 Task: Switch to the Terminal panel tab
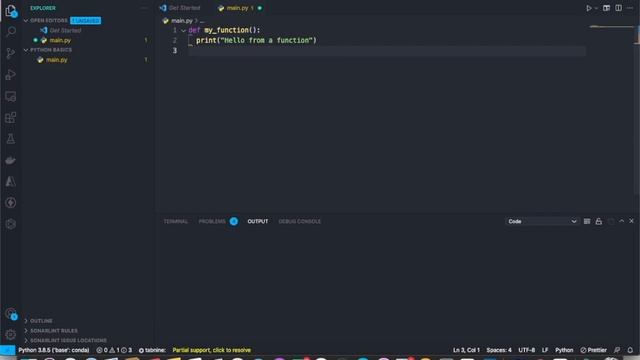tap(176, 221)
